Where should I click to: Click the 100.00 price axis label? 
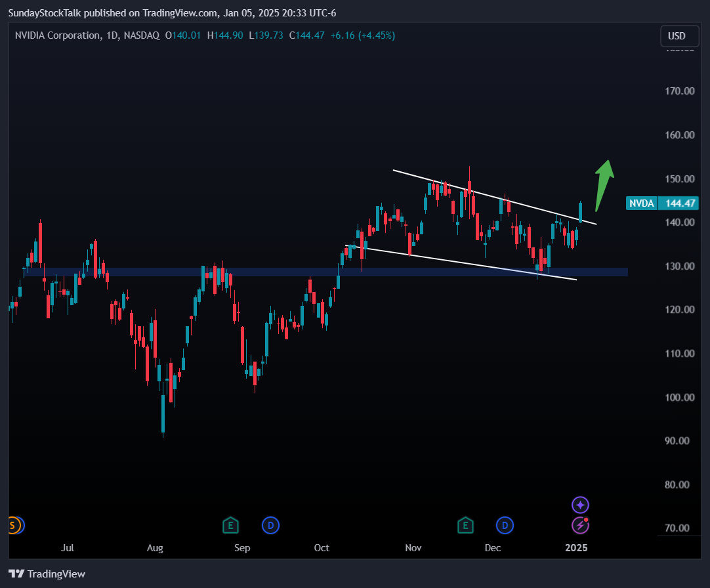(679, 397)
